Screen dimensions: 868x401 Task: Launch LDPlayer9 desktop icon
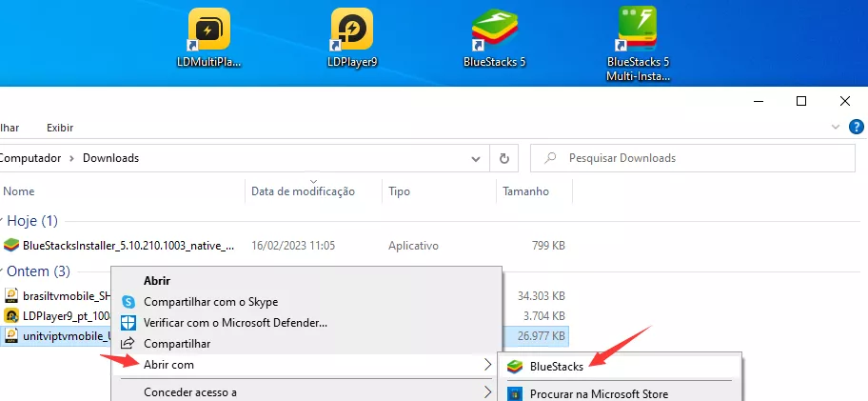coord(352,35)
